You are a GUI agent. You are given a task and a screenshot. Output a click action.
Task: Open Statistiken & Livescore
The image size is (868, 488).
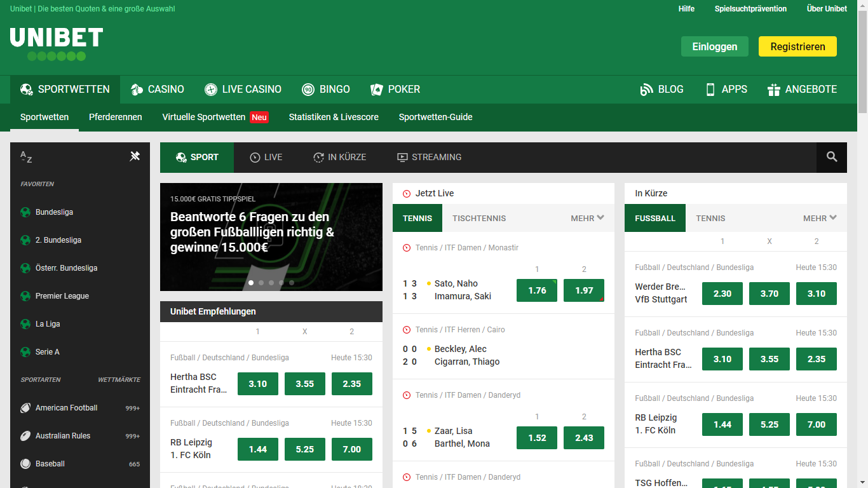tap(334, 117)
